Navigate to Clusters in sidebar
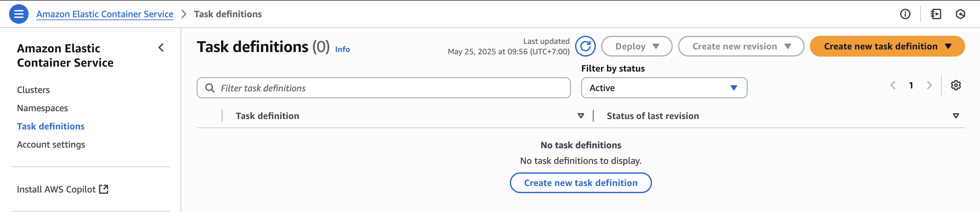The width and height of the screenshot is (980, 212). (x=33, y=90)
